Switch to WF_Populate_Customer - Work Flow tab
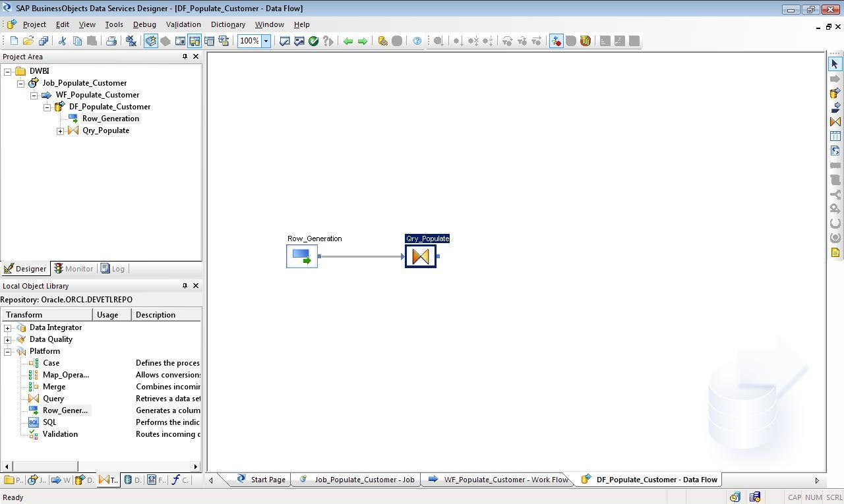Screen dimensions: 844x504 [498, 480]
